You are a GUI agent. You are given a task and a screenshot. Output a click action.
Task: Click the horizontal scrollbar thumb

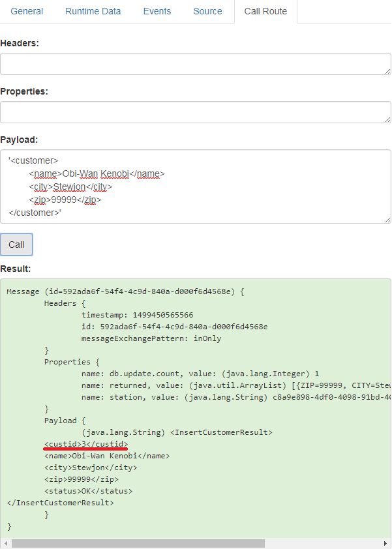pyautogui.click(x=138, y=543)
